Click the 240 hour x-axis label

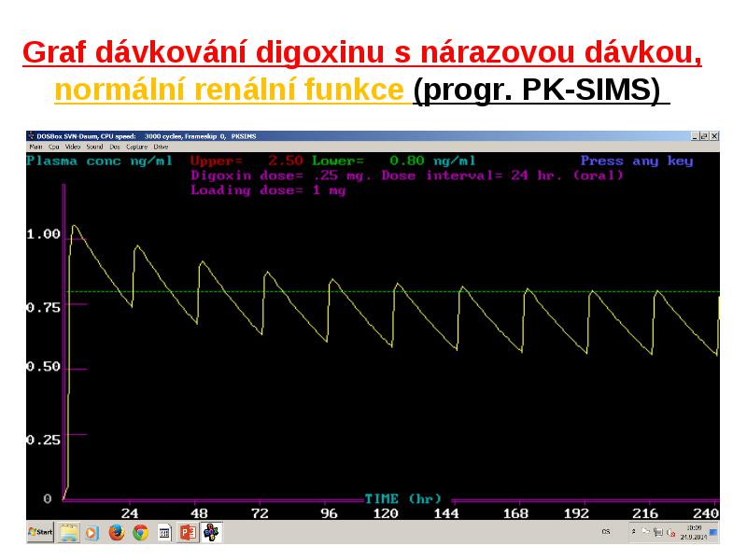click(x=706, y=514)
